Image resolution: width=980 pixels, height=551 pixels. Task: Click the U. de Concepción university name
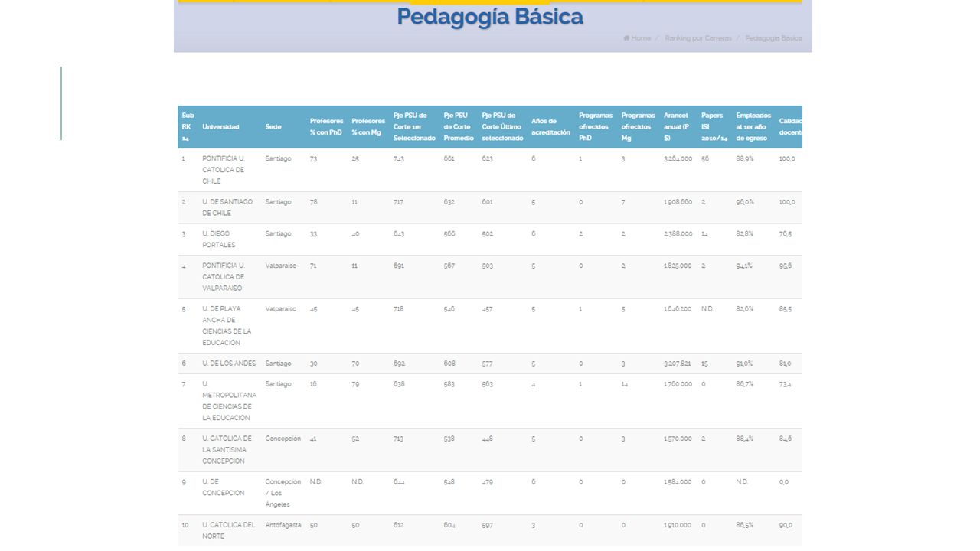click(224, 487)
